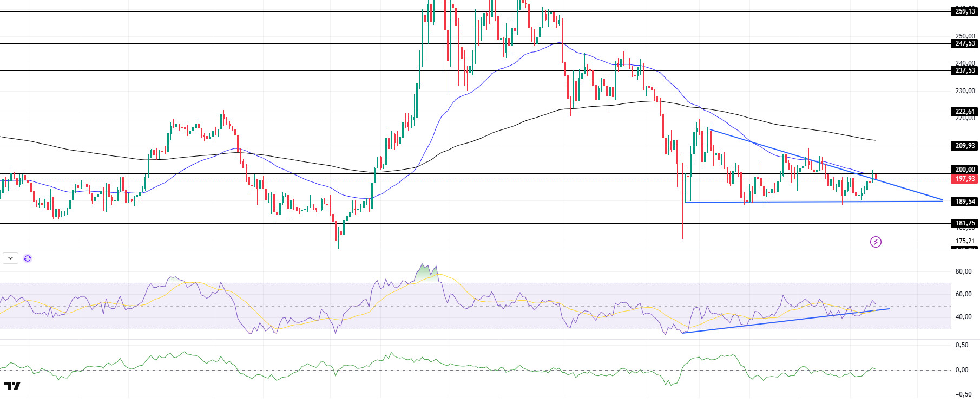Select the 200,00 price level label
Screen dimensions: 980x402
[965, 170]
